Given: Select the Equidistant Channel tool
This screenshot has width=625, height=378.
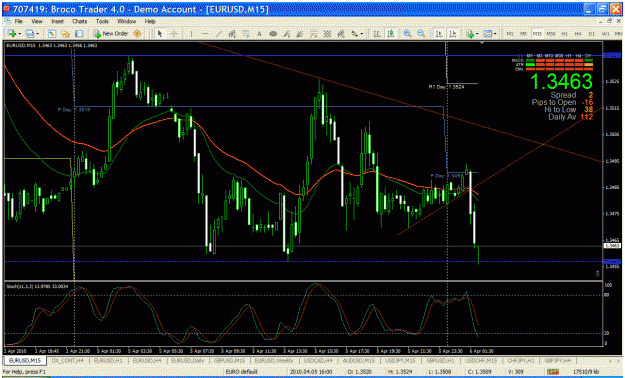Looking at the screenshot, I should point(232,34).
